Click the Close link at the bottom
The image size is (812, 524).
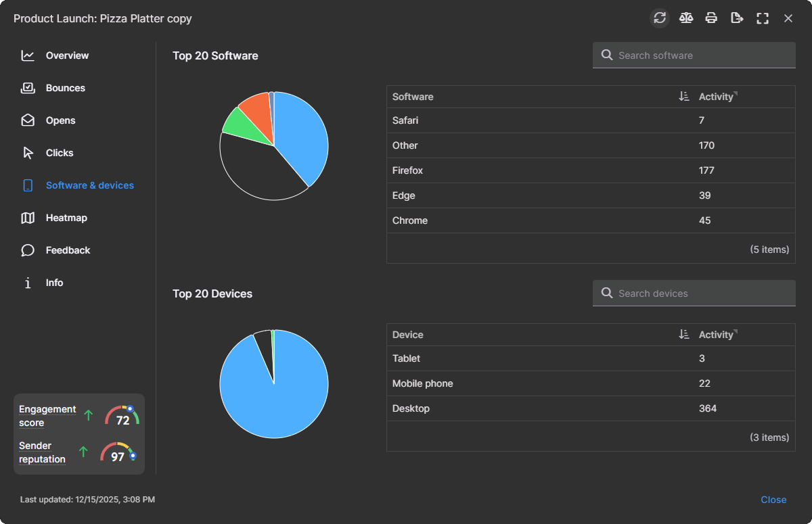pyautogui.click(x=773, y=499)
